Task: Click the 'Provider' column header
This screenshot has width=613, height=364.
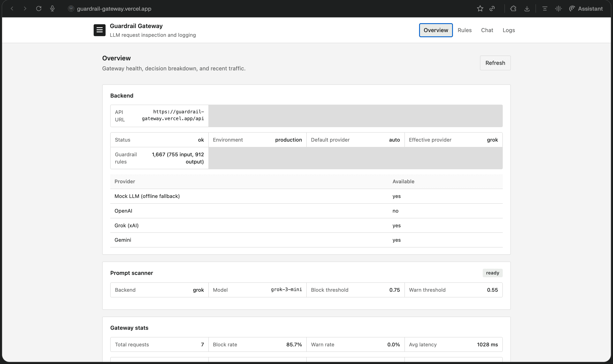Action: (x=125, y=182)
